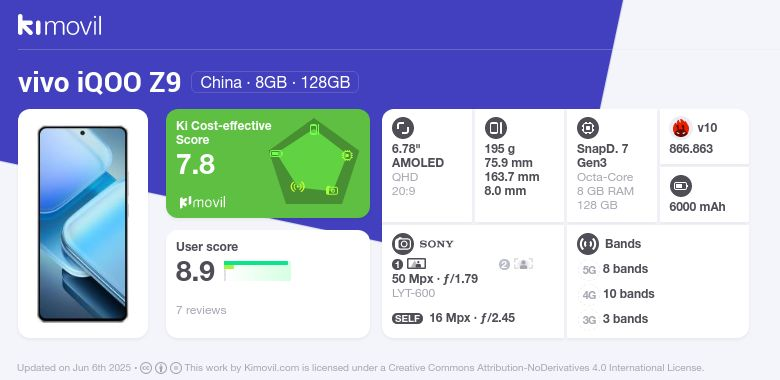The height and width of the screenshot is (380, 780).
Task: Click the 5G bands badge
Action: [x=589, y=270]
